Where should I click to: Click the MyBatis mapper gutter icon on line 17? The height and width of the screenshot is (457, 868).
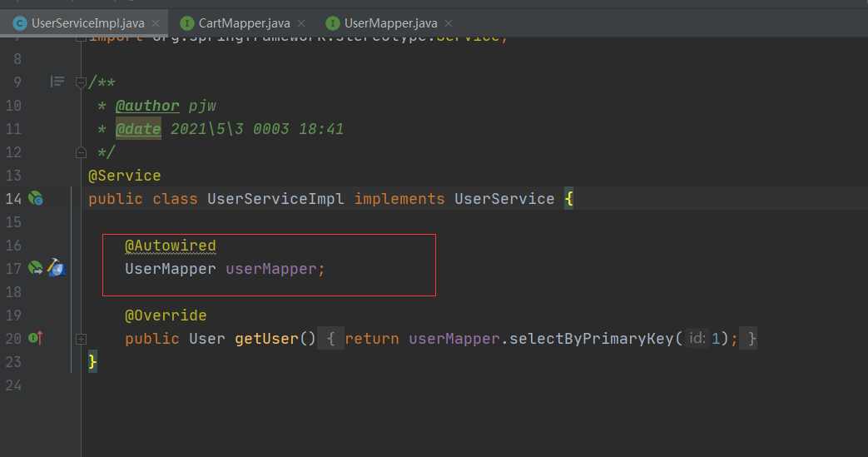[x=56, y=267]
